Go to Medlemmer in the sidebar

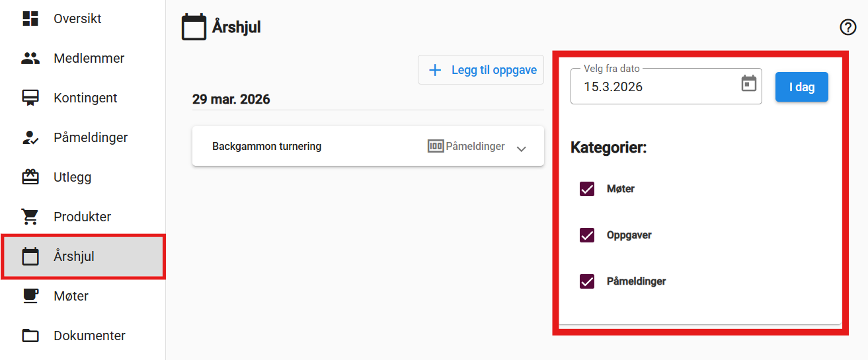89,58
